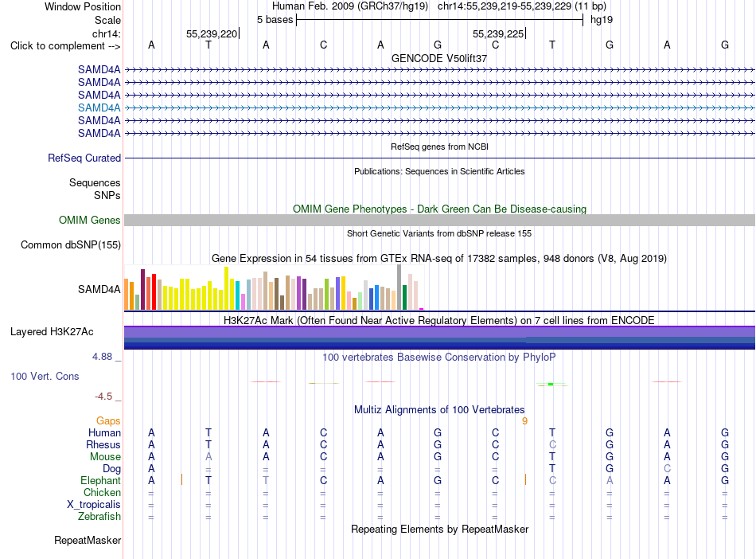Click the Human alignment row label

104,432
